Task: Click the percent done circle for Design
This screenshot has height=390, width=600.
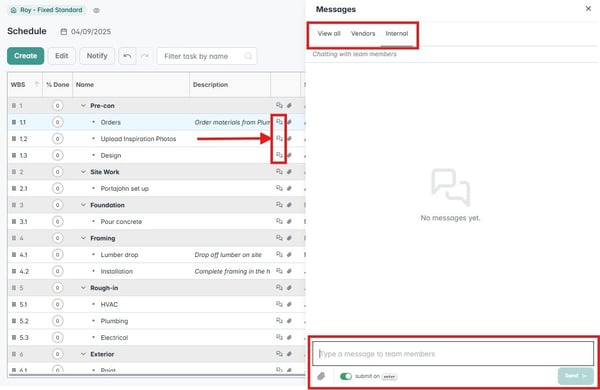Action: point(57,155)
